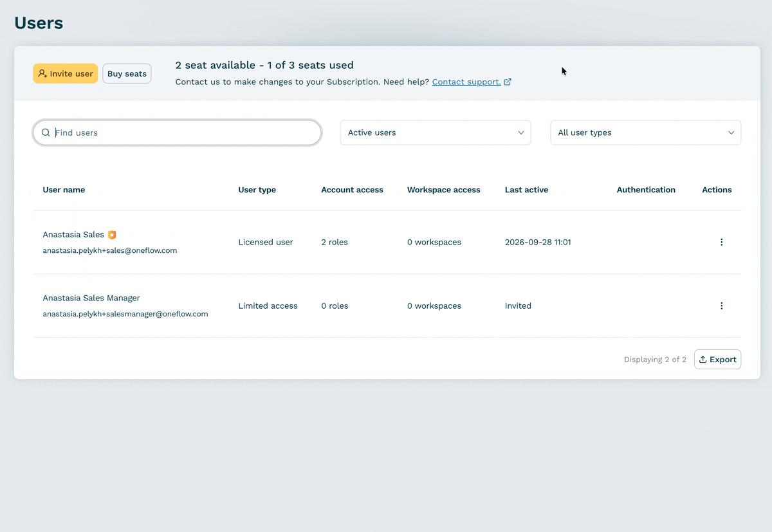
Task: Export the users list
Action: point(717,360)
